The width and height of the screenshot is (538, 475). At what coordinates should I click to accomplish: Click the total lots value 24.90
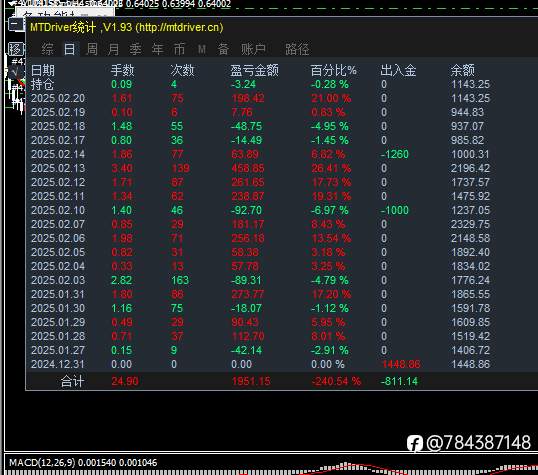tap(125, 381)
